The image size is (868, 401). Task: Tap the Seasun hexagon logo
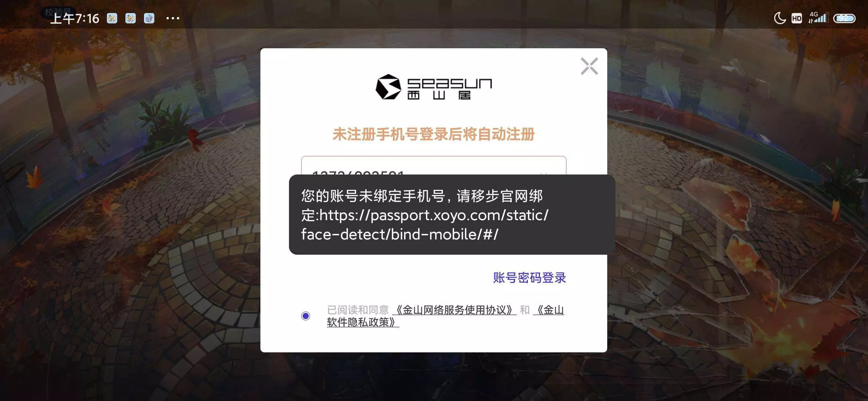tap(388, 87)
